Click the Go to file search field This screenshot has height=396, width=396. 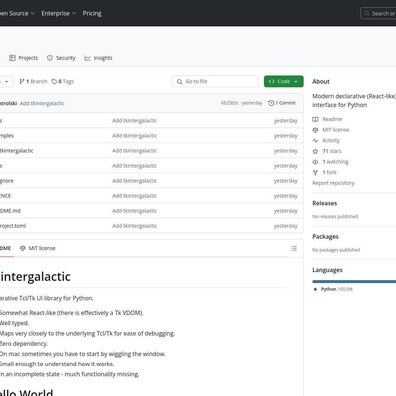point(215,81)
